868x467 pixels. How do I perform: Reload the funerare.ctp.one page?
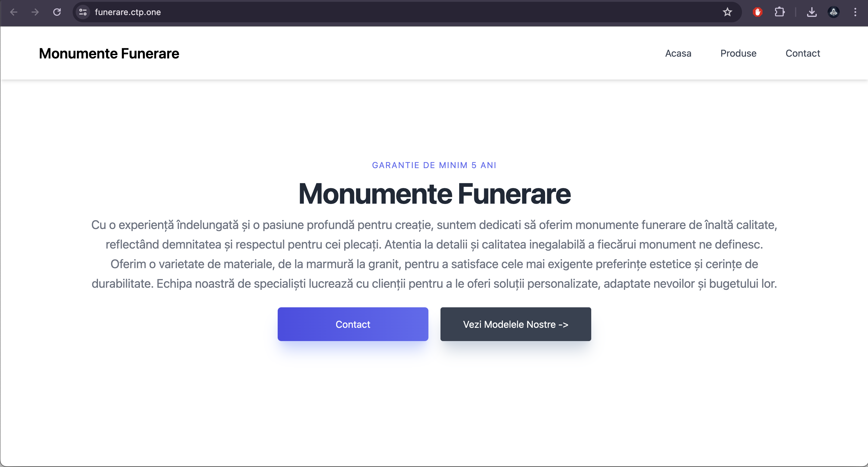(x=57, y=12)
